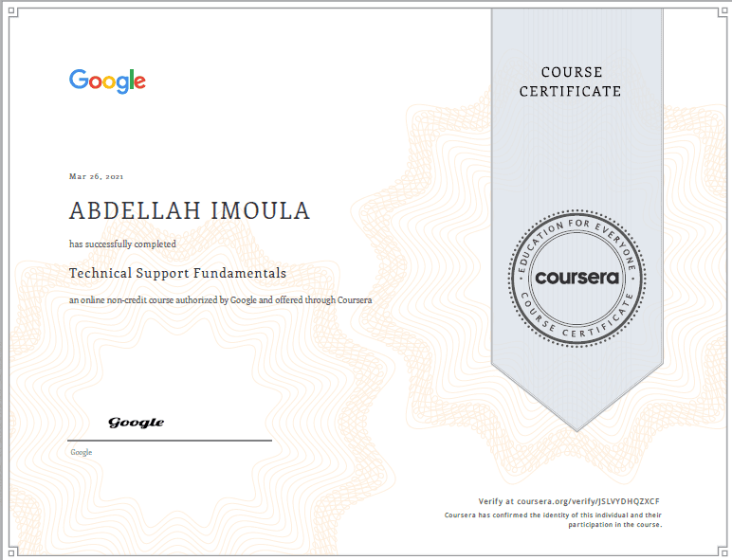The image size is (732, 560).
Task: Click the 'online non-credit course authorized' line
Action: 220,300
